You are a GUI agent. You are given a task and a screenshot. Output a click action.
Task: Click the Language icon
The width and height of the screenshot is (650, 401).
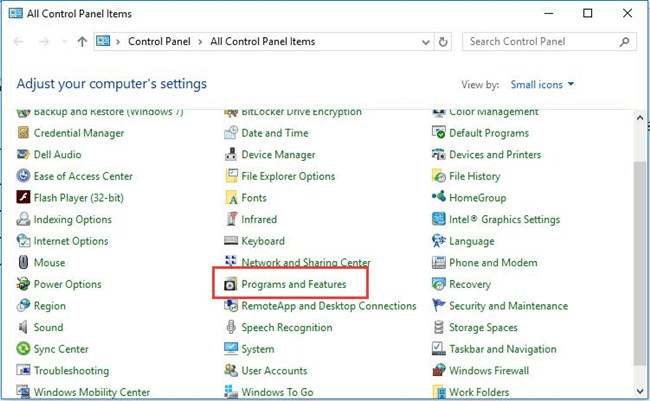439,241
